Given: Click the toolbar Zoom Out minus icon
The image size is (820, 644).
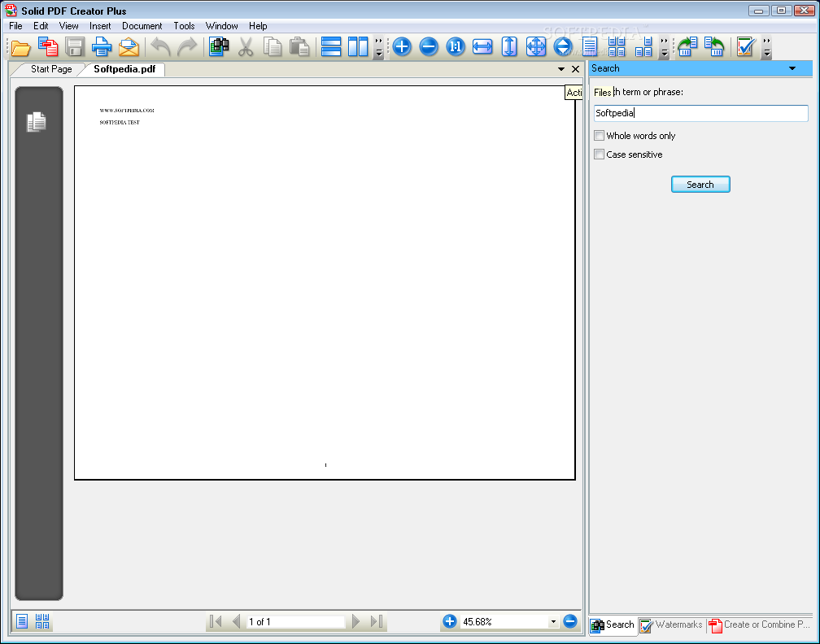Looking at the screenshot, I should click(x=428, y=47).
